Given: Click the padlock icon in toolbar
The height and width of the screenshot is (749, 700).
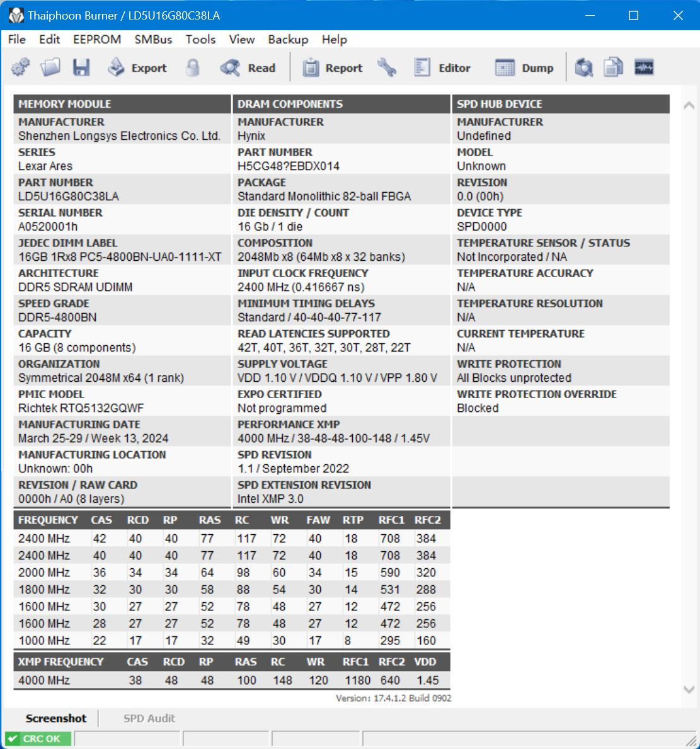Looking at the screenshot, I should (x=193, y=67).
